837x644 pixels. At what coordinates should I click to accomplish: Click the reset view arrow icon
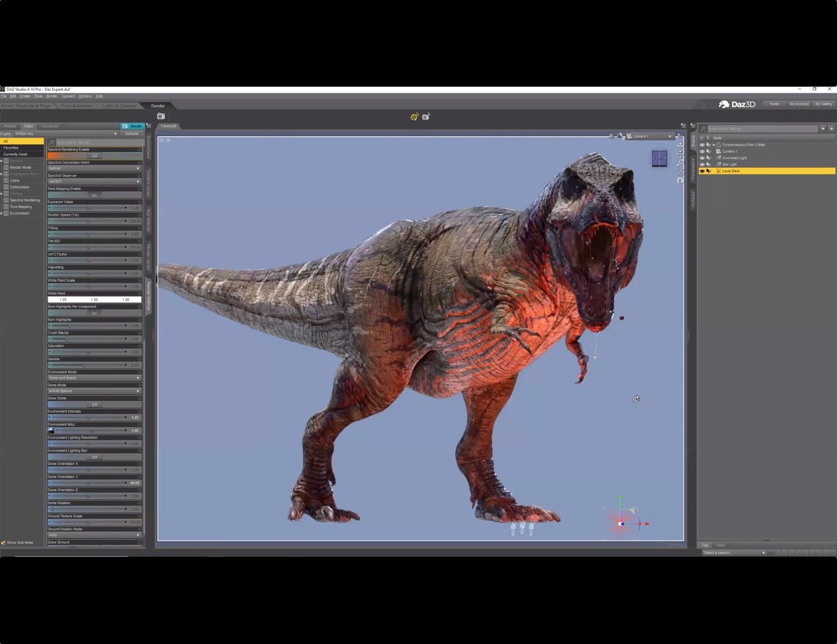[680, 181]
